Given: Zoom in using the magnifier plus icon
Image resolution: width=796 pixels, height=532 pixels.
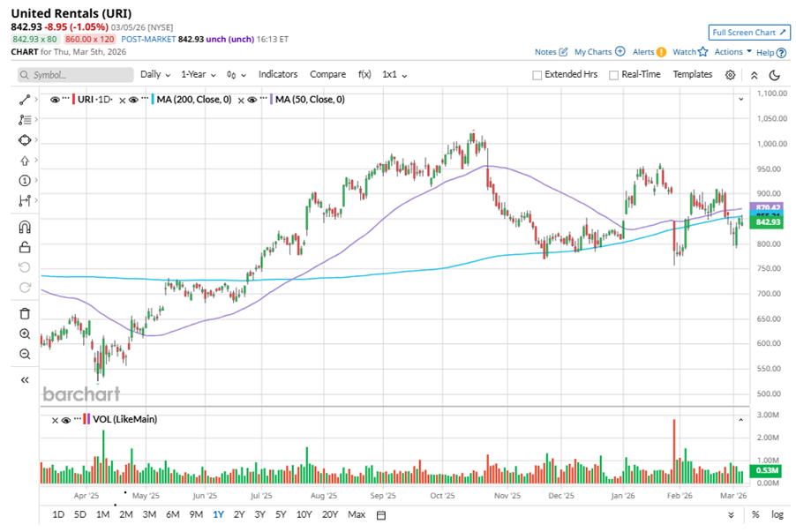Looking at the screenshot, I should 25,334.
